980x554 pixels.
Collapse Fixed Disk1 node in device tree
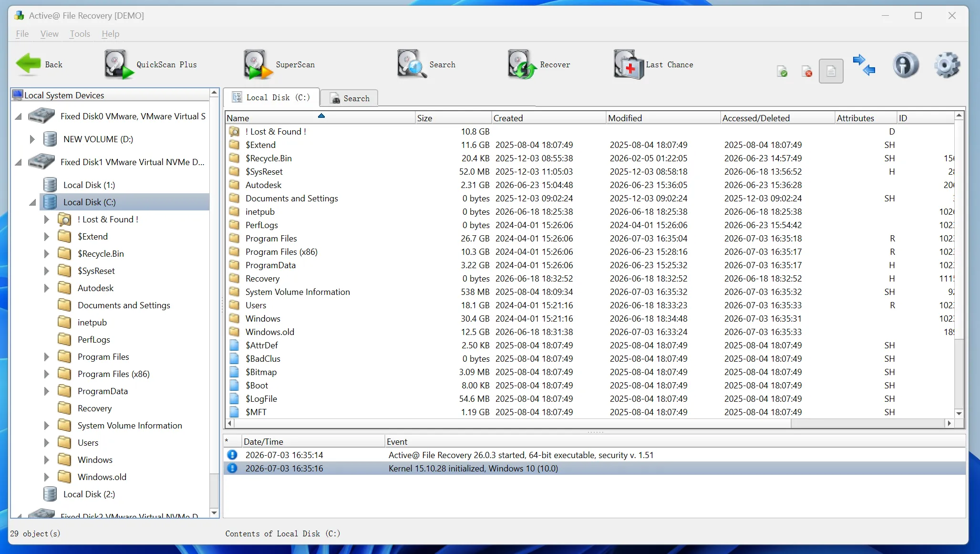pyautogui.click(x=19, y=162)
